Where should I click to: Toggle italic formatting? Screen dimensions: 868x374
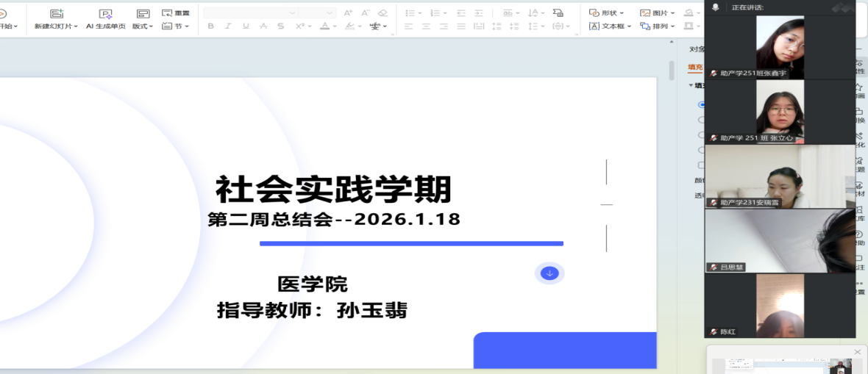pos(228,26)
